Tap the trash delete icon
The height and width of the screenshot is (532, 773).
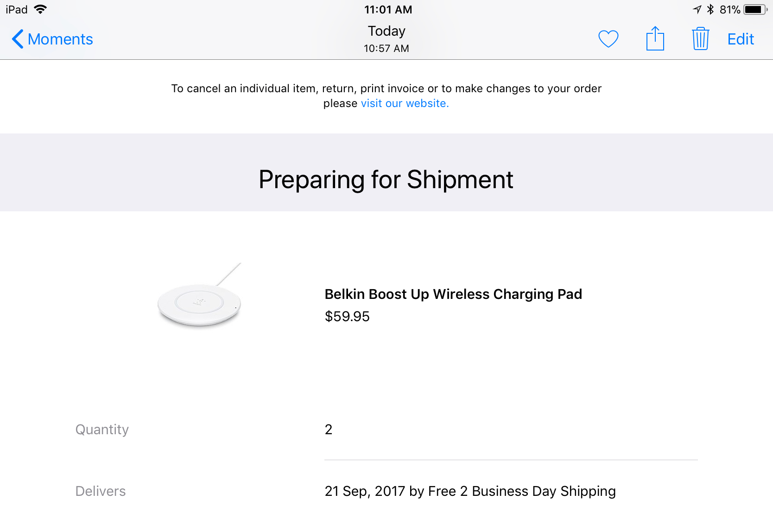coord(700,38)
